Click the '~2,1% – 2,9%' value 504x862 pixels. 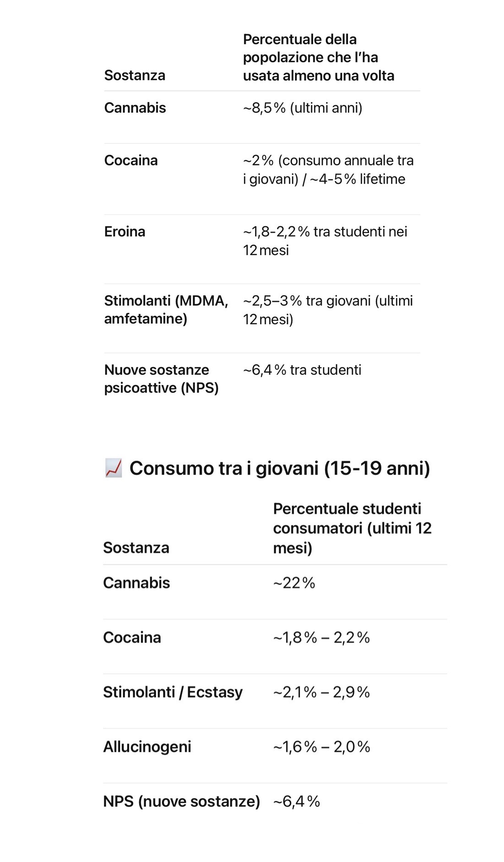[321, 692]
